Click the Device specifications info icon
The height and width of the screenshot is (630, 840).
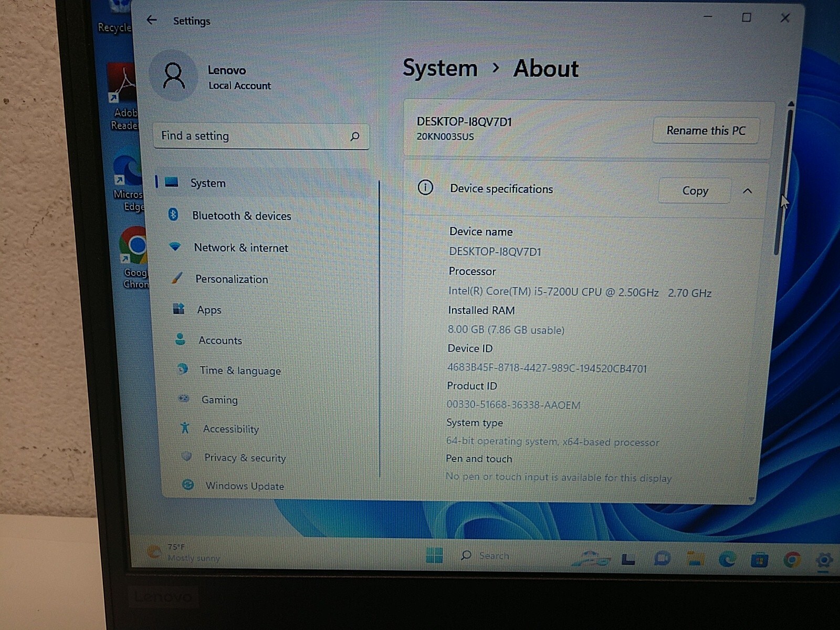coord(425,187)
